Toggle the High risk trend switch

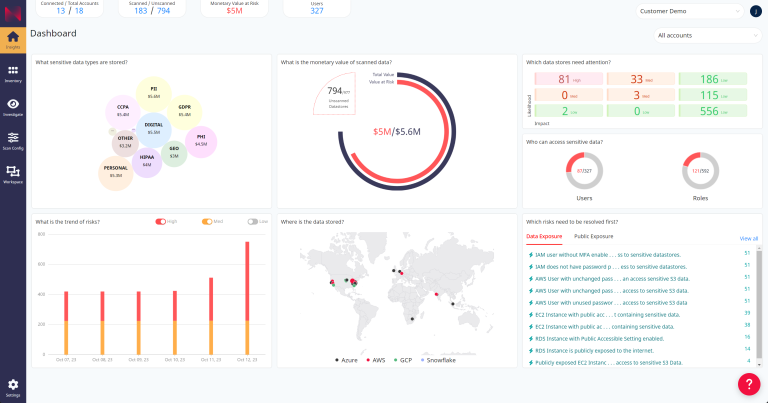(160, 221)
